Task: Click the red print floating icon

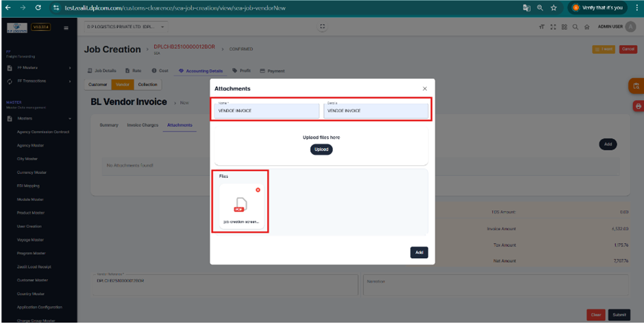Action: (638, 106)
